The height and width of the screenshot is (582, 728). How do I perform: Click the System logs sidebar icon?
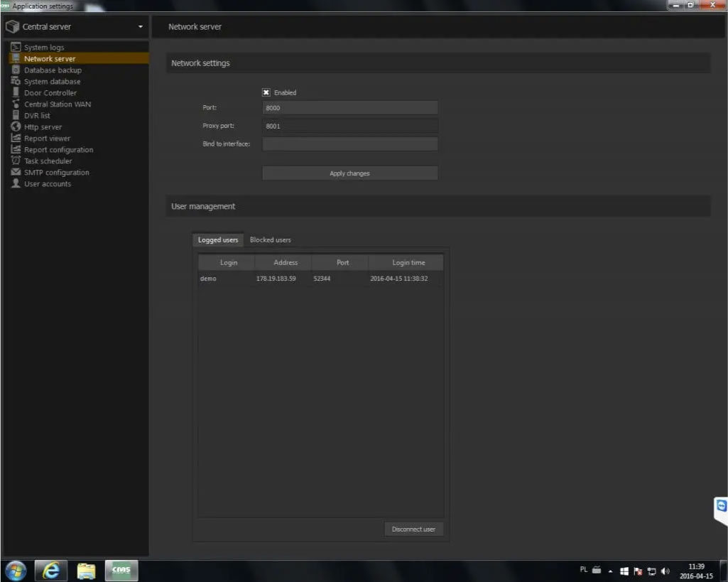(16, 48)
